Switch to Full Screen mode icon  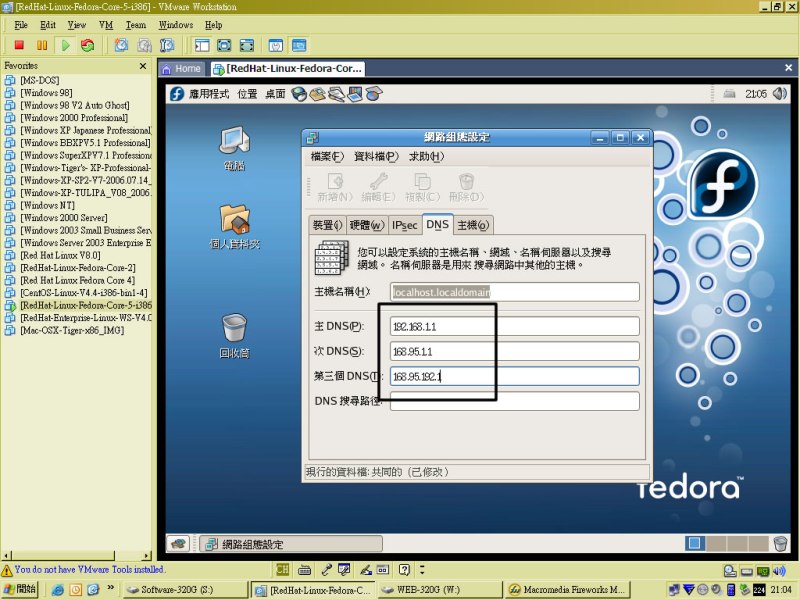[224, 45]
